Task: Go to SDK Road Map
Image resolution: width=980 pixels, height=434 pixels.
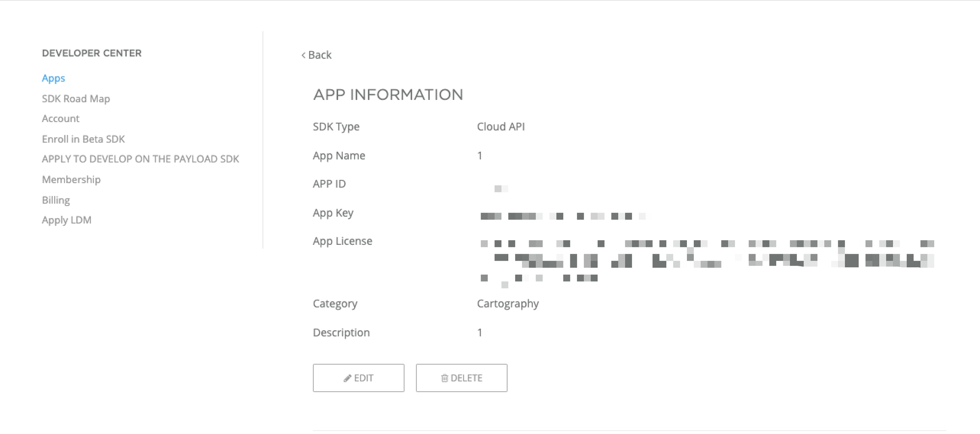Action: pos(76,99)
